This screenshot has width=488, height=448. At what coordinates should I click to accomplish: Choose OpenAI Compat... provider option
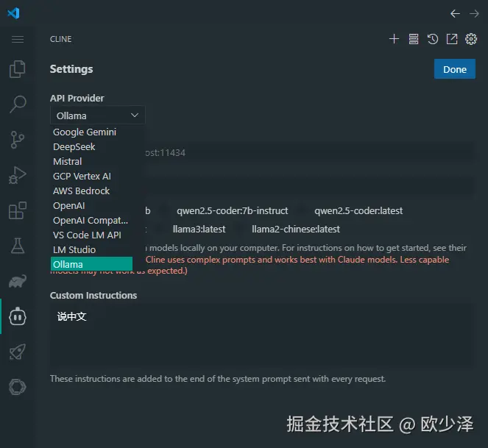coord(91,220)
